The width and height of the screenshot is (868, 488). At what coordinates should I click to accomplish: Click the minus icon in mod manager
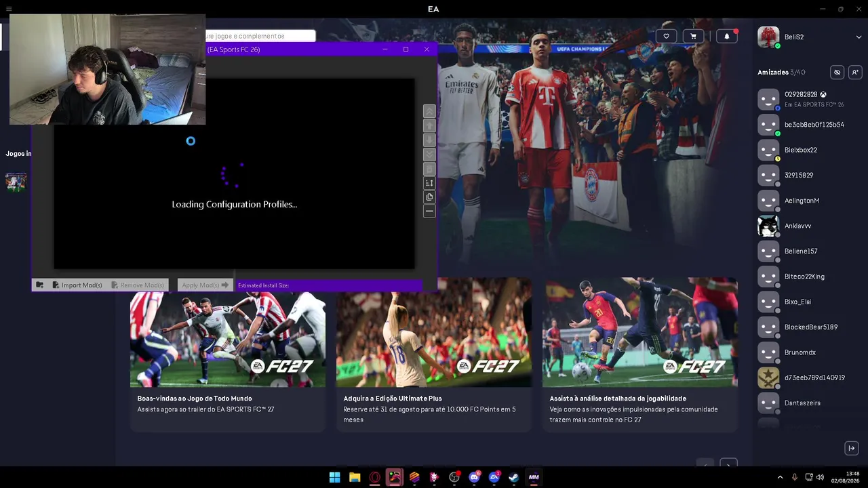[429, 211]
